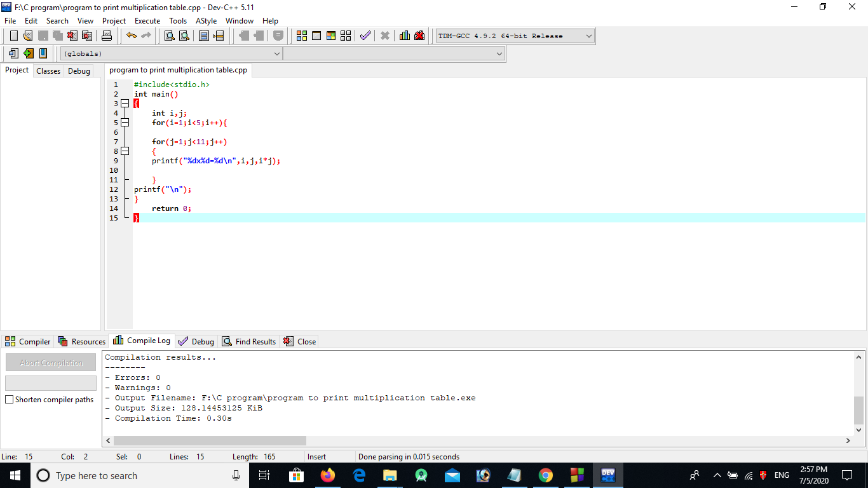Open the File menu
Image resolution: width=868 pixels, height=488 pixels.
coord(10,21)
